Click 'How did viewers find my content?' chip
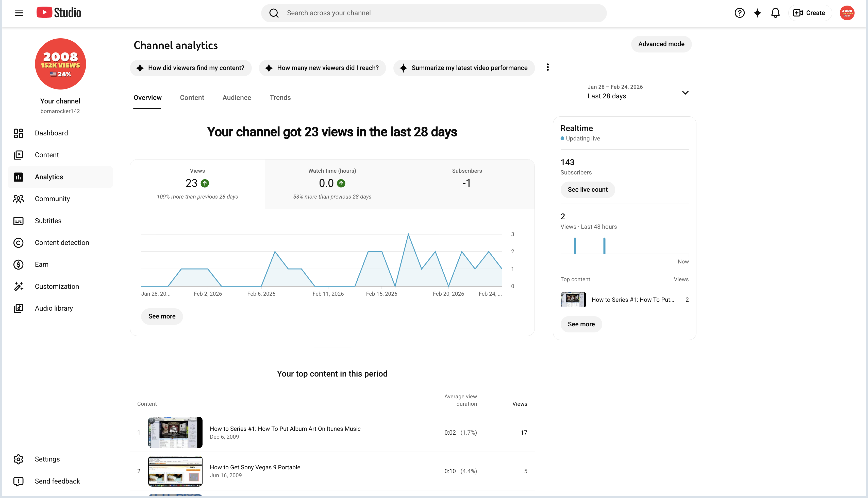 coord(191,68)
